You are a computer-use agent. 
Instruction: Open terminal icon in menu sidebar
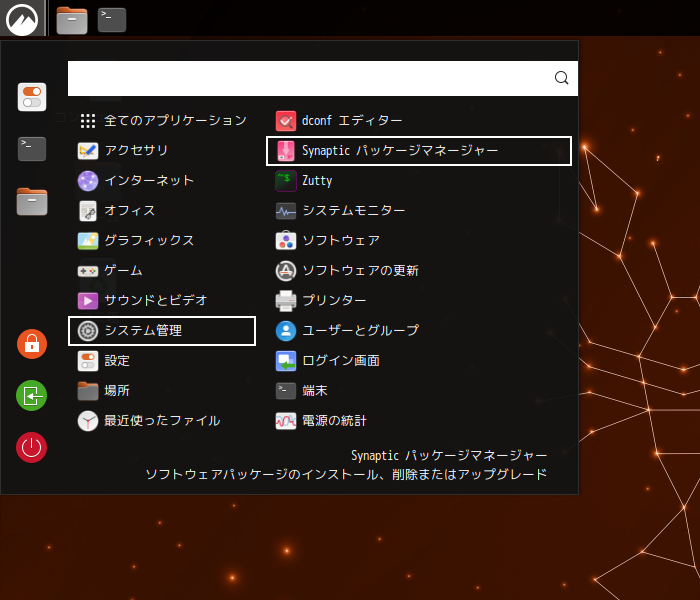(x=32, y=149)
